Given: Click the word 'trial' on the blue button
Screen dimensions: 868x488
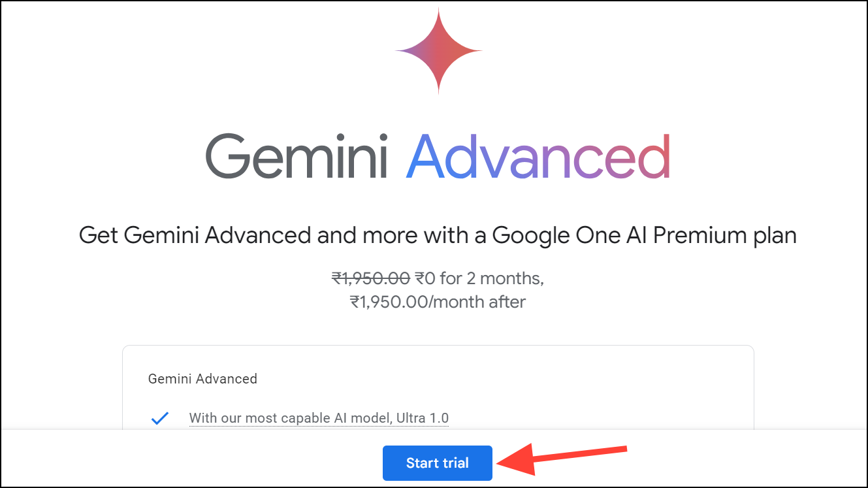Looking at the screenshot, I should click(455, 463).
